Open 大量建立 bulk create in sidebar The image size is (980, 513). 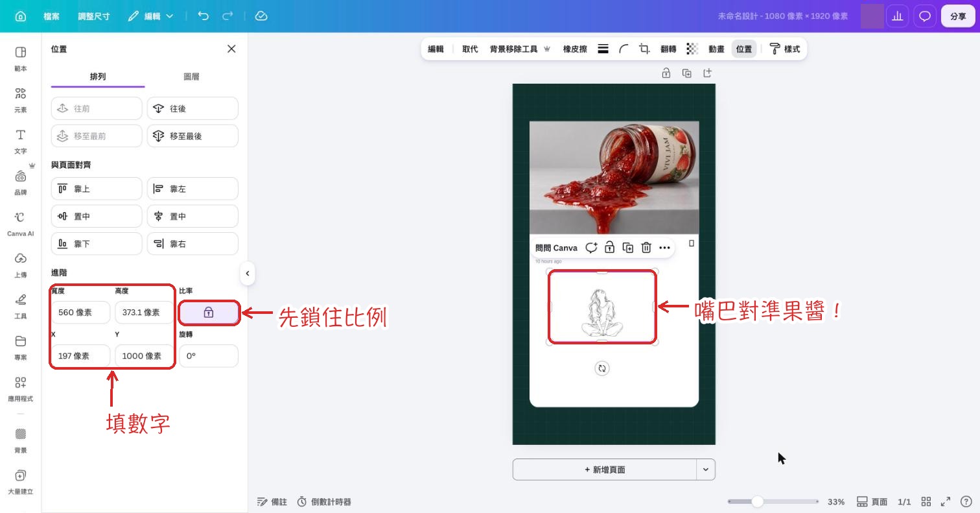(21, 481)
